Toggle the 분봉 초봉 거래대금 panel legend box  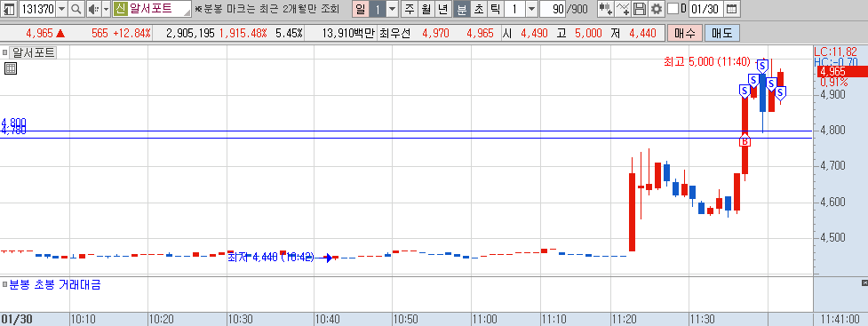(4, 285)
